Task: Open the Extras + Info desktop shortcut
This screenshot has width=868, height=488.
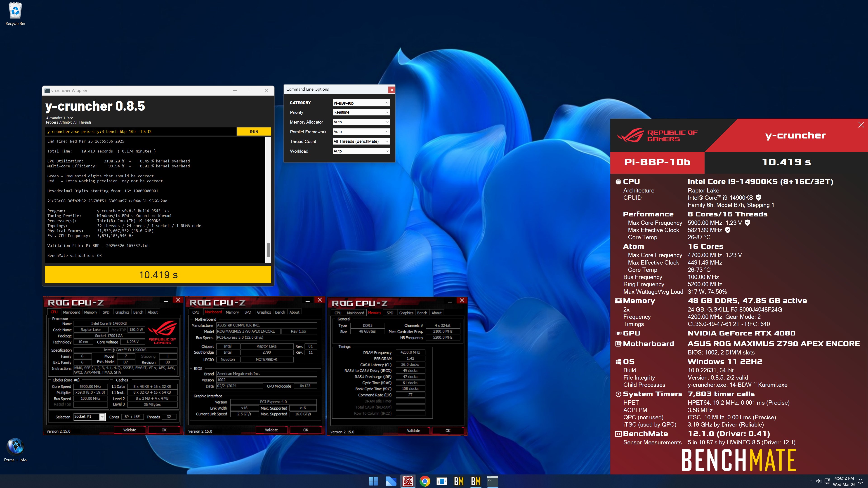Action: tap(15, 450)
